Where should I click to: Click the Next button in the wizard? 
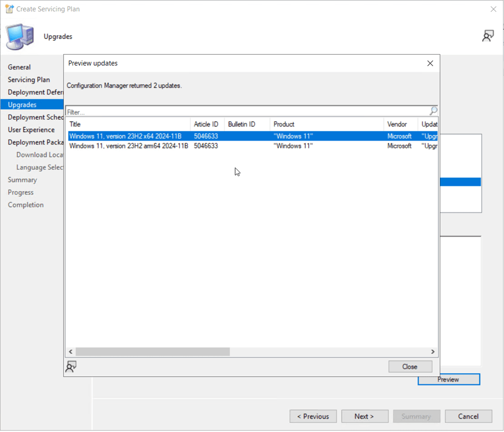coord(364,416)
